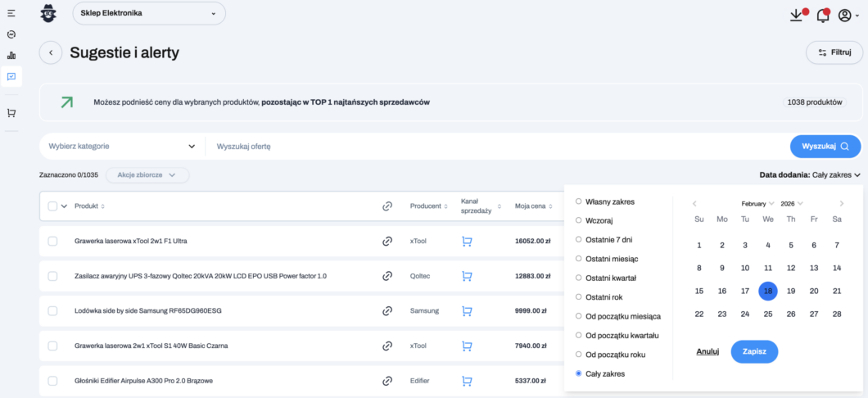Image resolution: width=868 pixels, height=398 pixels.
Task: Click sales channel cart icon for Qoltec row
Action: [x=467, y=276]
